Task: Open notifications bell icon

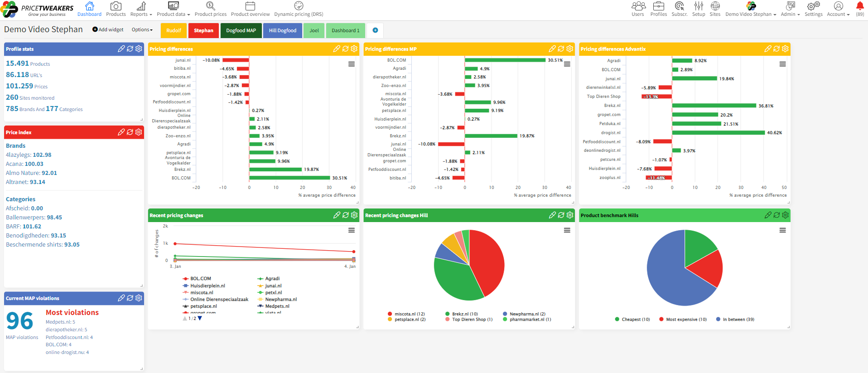Action: [859, 6]
